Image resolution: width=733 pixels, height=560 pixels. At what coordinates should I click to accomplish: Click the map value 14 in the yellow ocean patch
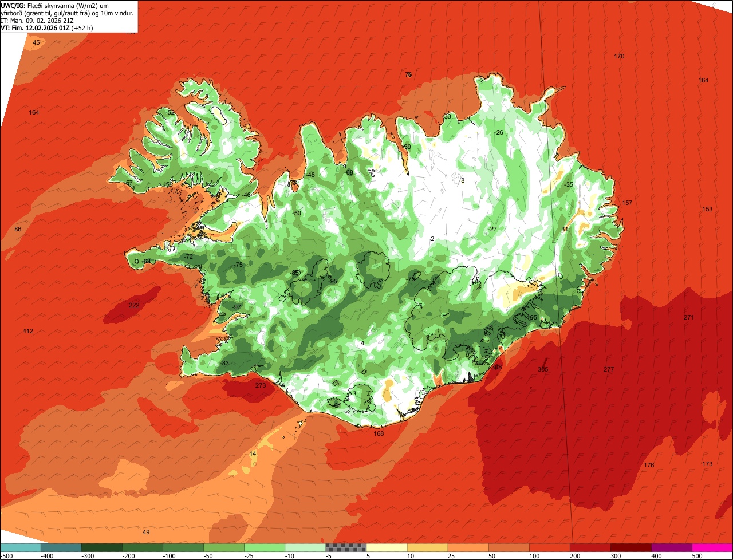[x=253, y=453]
